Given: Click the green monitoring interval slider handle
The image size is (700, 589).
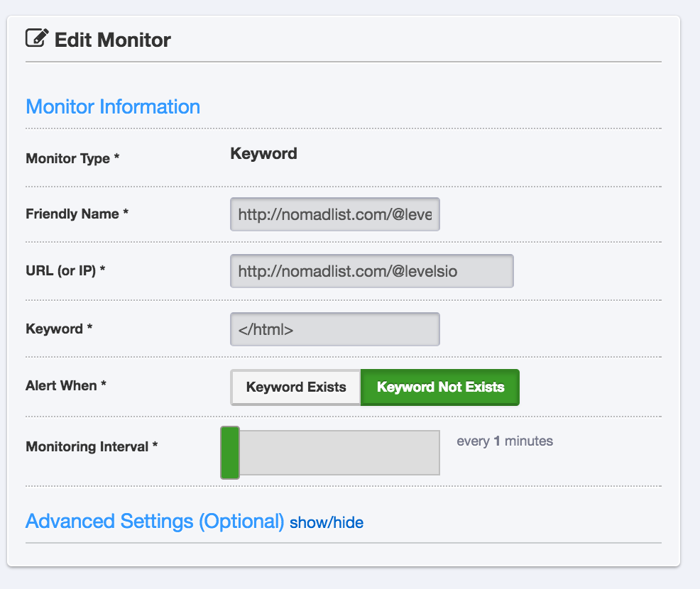Looking at the screenshot, I should (230, 453).
